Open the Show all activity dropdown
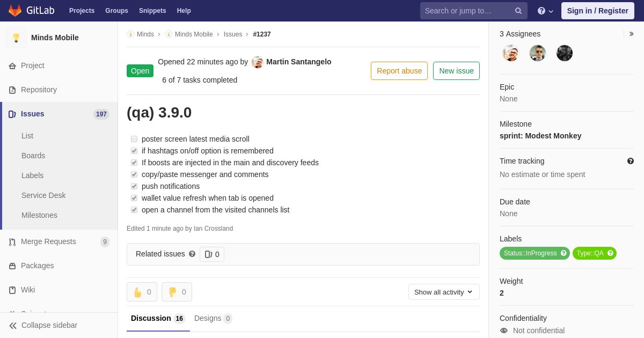644x338 pixels. [444, 292]
